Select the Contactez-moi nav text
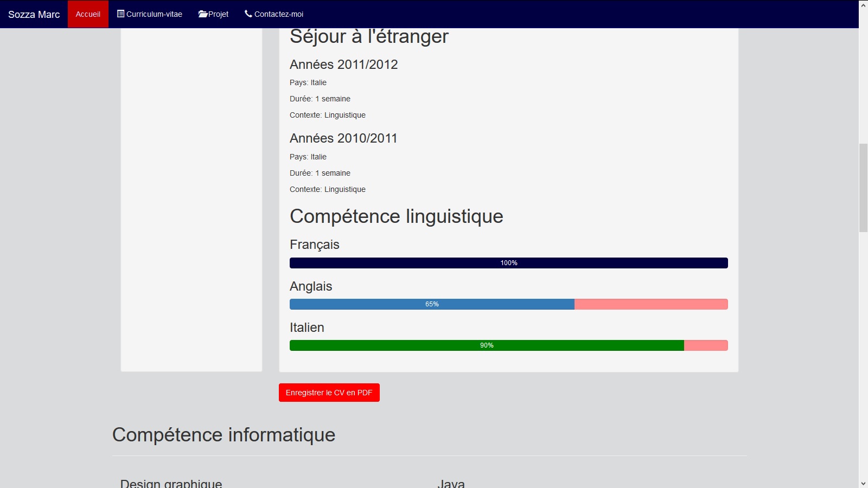 [x=279, y=14]
